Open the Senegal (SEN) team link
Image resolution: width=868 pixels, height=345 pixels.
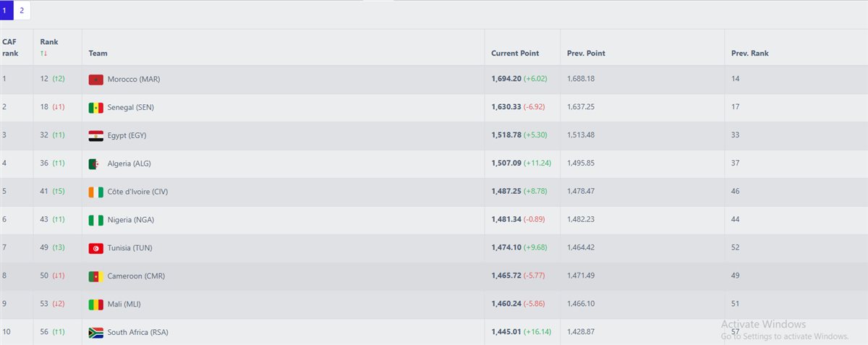131,108
